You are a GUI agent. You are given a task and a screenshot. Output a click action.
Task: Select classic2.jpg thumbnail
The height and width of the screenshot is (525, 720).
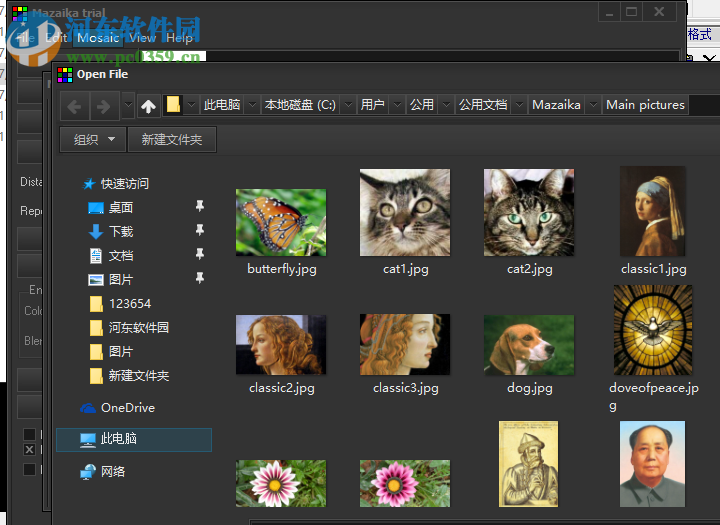281,345
